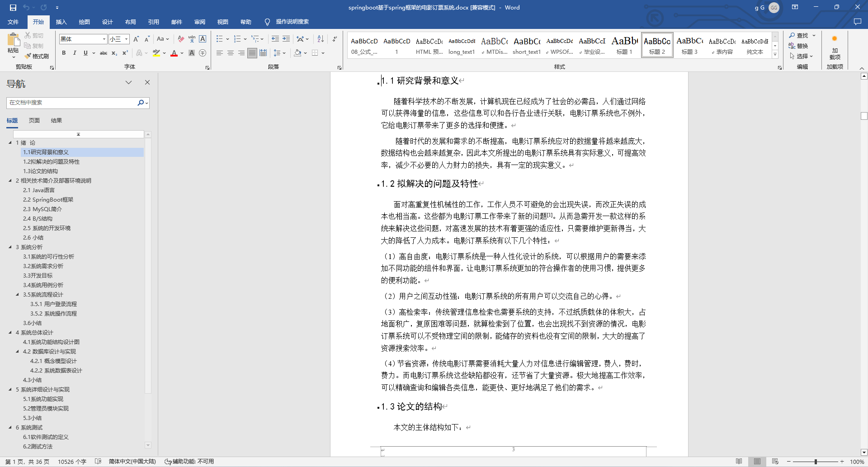Apply strikethrough (abc) formatting

104,53
